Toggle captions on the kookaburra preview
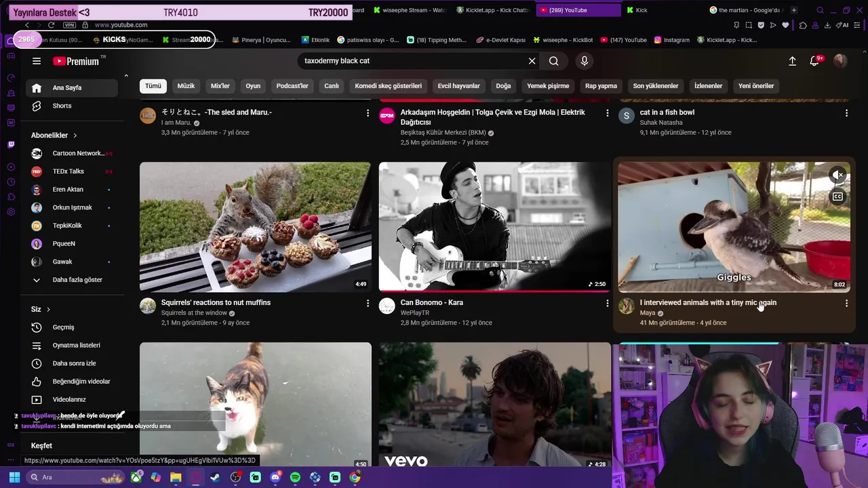The width and height of the screenshot is (868, 488). click(x=838, y=197)
